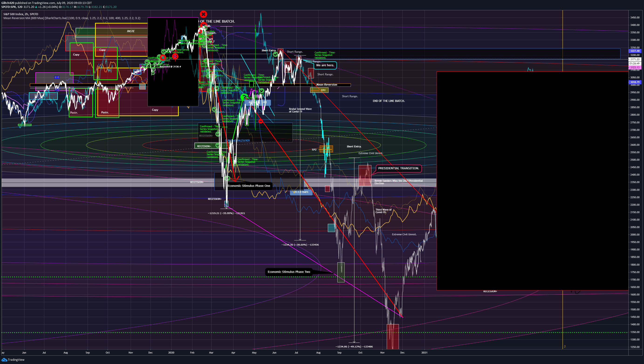Click the orange box next to the TP3 label
Viewport: 644px width, 364px height.
tap(326, 149)
